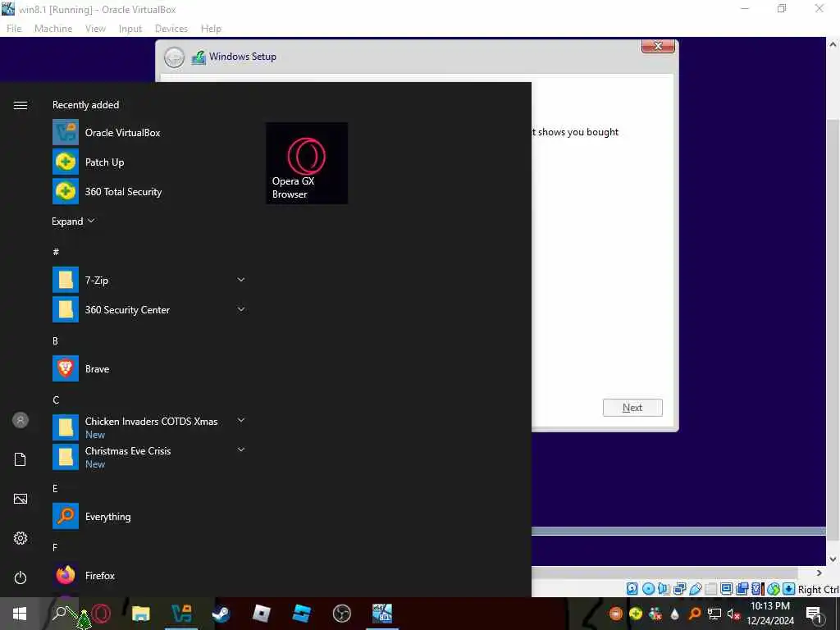Click VirtualBox display status indicator
840x630 pixels.
pos(727,589)
